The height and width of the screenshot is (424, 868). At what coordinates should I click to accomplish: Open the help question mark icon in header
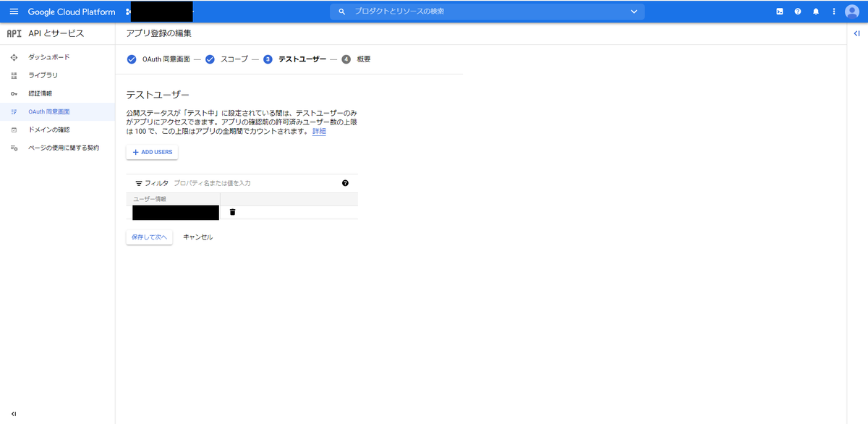click(x=798, y=12)
